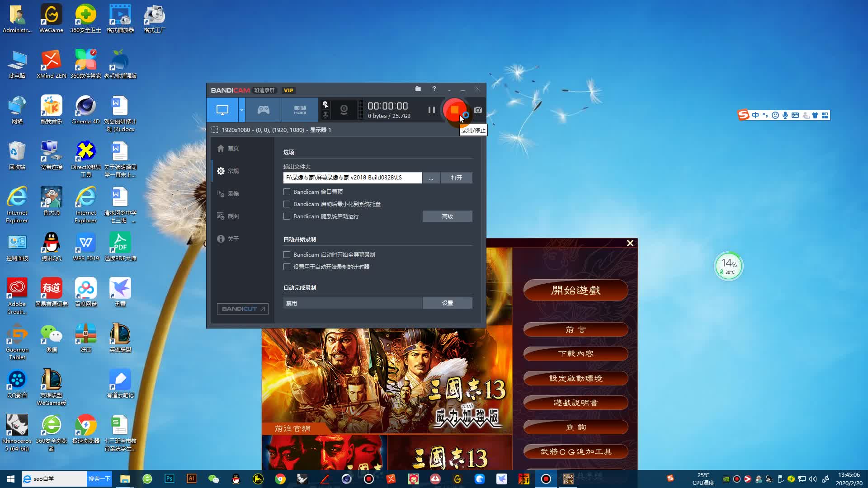Viewport: 868px width, 488px height.
Task: Open the Windows Start menu
Action: click(11, 479)
